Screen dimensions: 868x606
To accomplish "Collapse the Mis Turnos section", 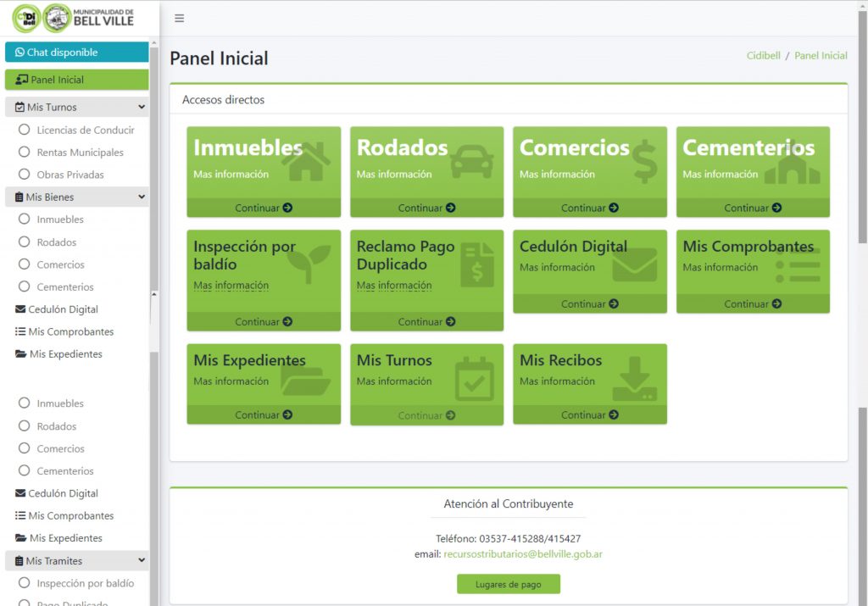I will [x=140, y=107].
